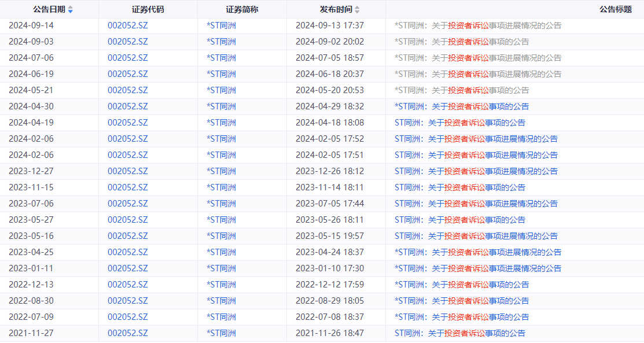Click the 证券代码 column header
The width and height of the screenshot is (644, 343).
(148, 9)
